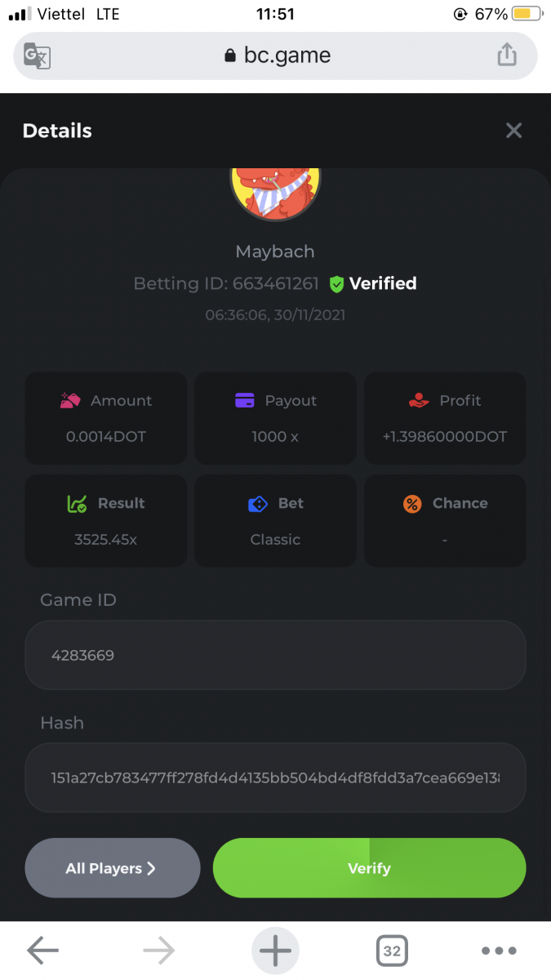This screenshot has width=551, height=980.
Task: Tap the Profit hand icon
Action: (x=419, y=400)
